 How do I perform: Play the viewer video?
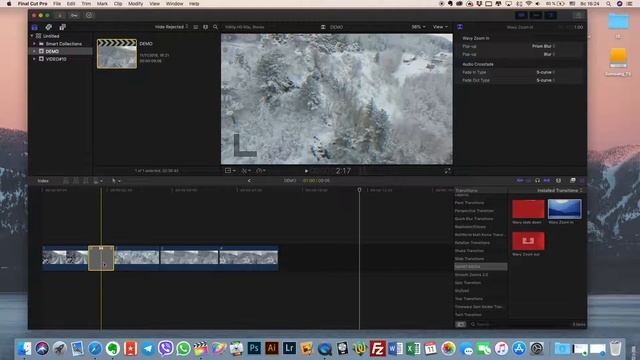(x=306, y=171)
